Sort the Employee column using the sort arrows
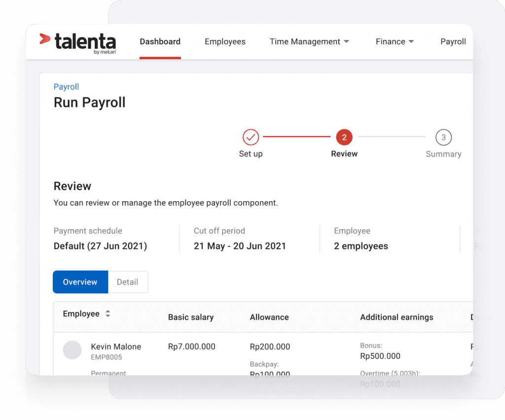This screenshot has height=420, width=505. 108,314
